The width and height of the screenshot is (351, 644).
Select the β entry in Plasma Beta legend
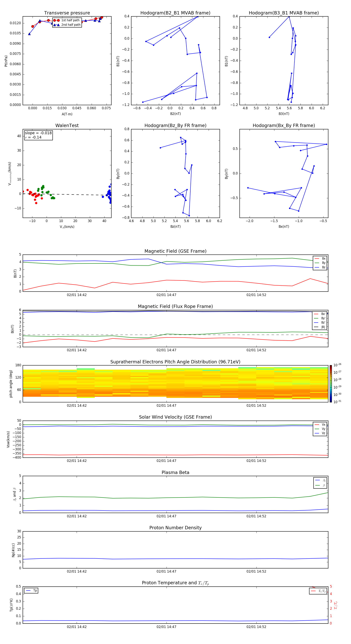tap(320, 485)
